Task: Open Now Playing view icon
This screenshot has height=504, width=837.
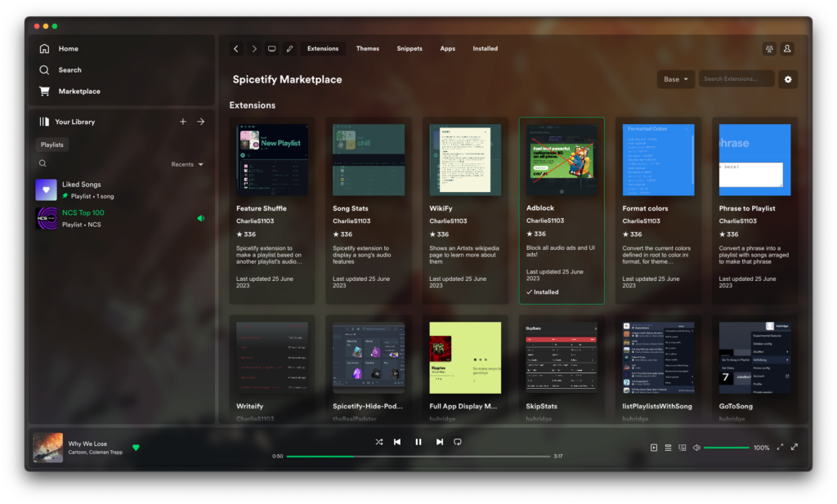Action: tap(654, 448)
